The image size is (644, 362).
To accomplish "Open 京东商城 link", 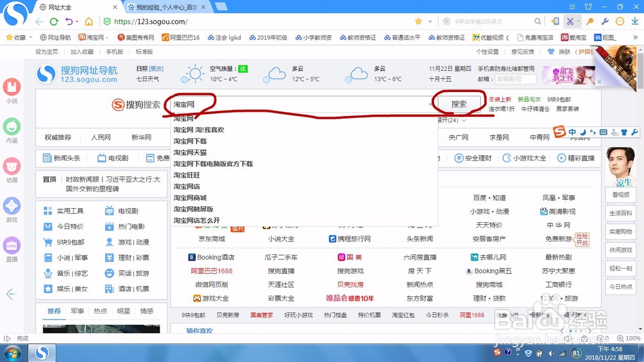I will (x=212, y=239).
